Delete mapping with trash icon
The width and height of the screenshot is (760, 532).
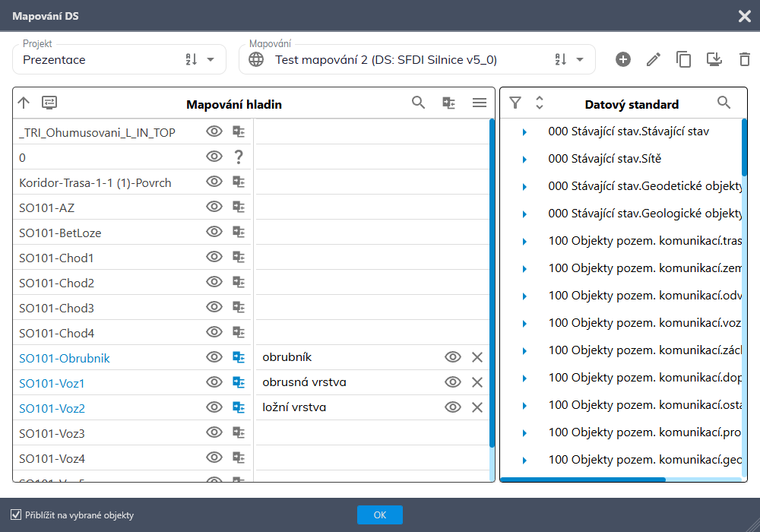coord(744,59)
